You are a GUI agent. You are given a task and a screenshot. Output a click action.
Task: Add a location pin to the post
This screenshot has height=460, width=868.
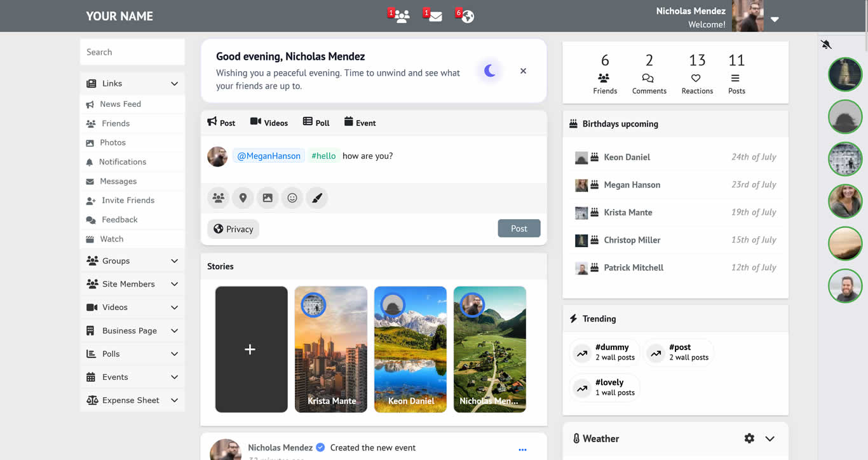click(243, 198)
